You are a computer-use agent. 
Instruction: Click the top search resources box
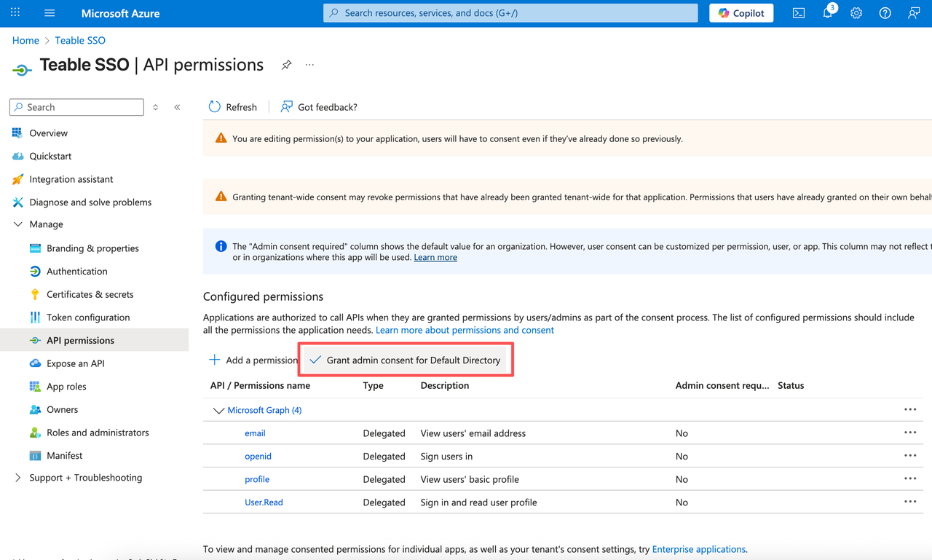pyautogui.click(x=510, y=13)
